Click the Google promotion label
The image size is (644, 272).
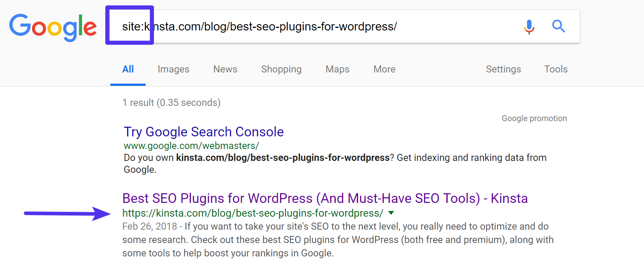[x=534, y=118]
